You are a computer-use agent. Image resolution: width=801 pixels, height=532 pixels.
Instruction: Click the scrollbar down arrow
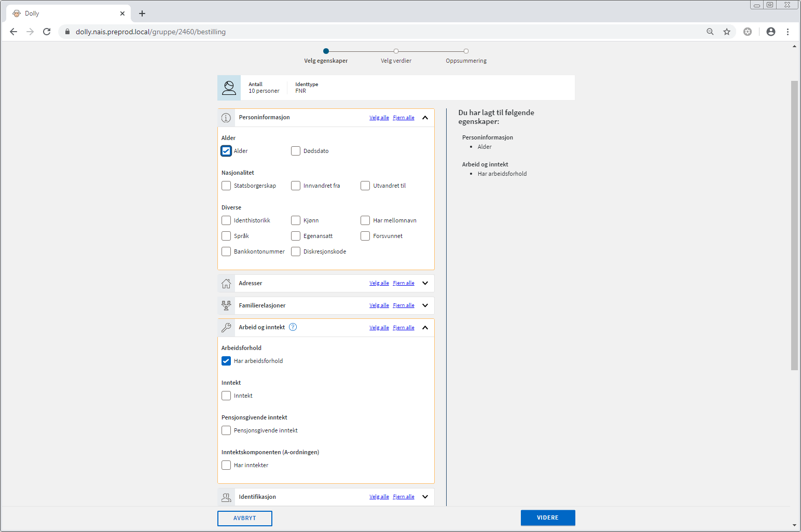pos(794,526)
